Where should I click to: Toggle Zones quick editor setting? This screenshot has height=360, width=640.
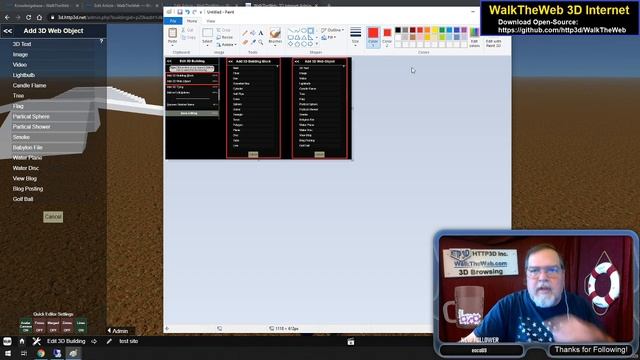point(67,326)
